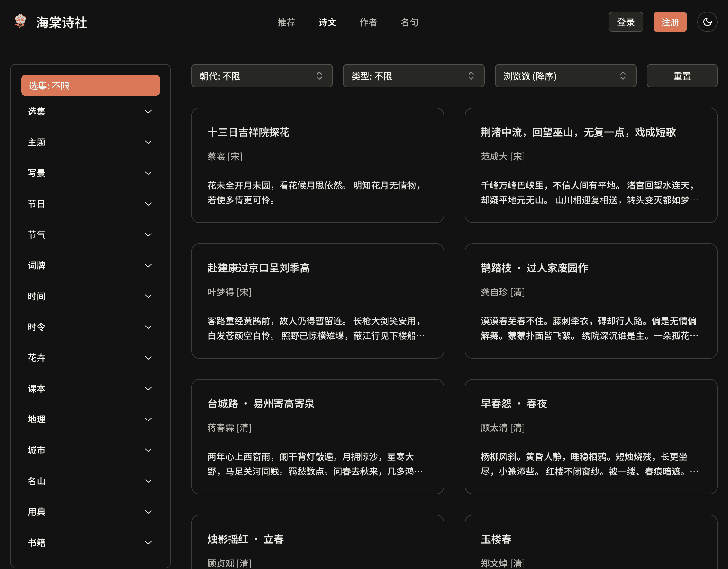Screen dimensions: 728x569
Task: Expand the 主题 section
Action: (90, 142)
